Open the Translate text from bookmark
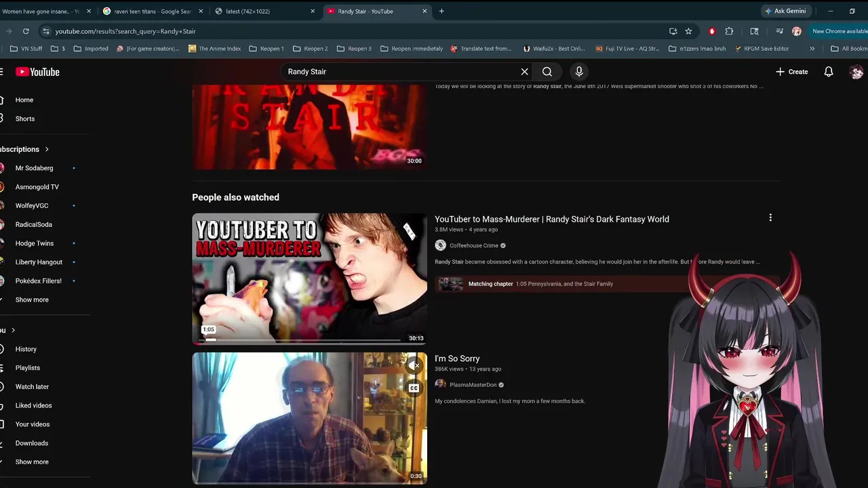868x488 pixels. [480, 49]
